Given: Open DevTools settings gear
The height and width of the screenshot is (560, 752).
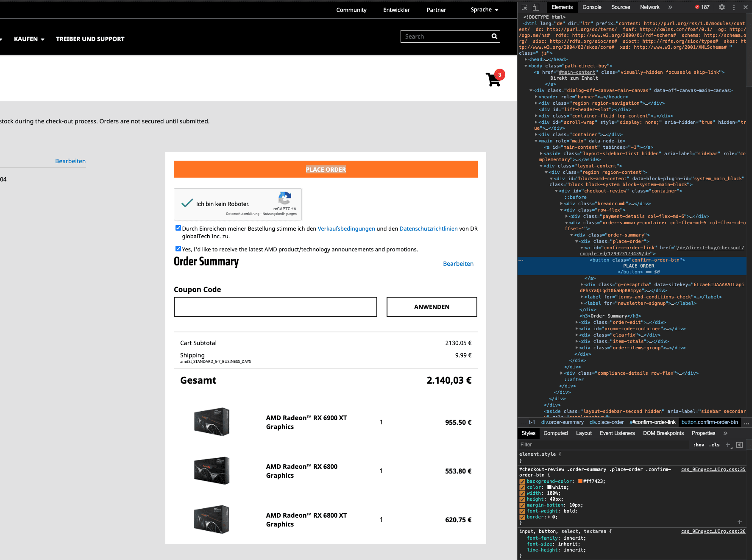Looking at the screenshot, I should (x=722, y=7).
